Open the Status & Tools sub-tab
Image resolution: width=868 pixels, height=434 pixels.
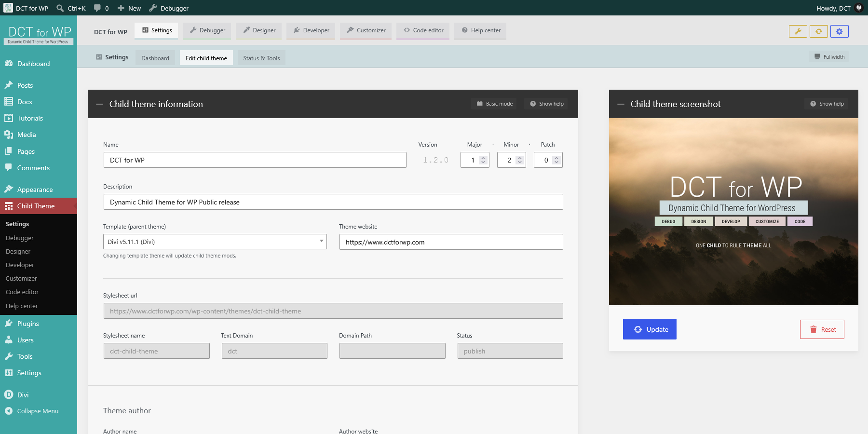point(261,58)
